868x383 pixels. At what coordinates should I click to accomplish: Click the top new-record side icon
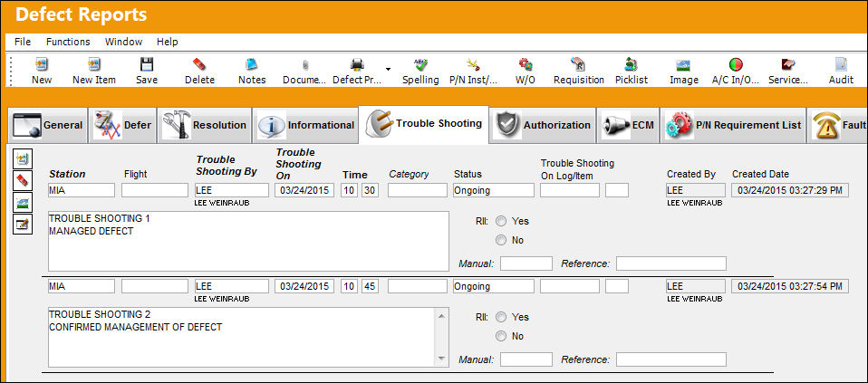tap(23, 158)
